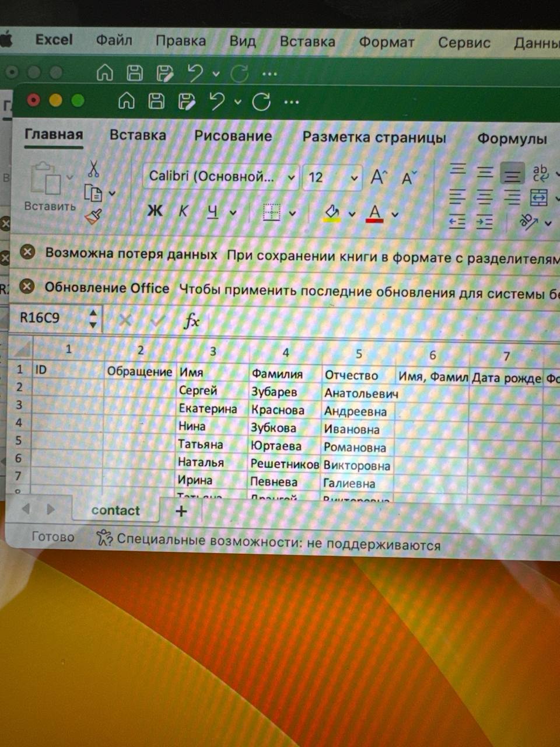Click the Name Box showing R16C9
560x747 pixels.
click(55, 318)
